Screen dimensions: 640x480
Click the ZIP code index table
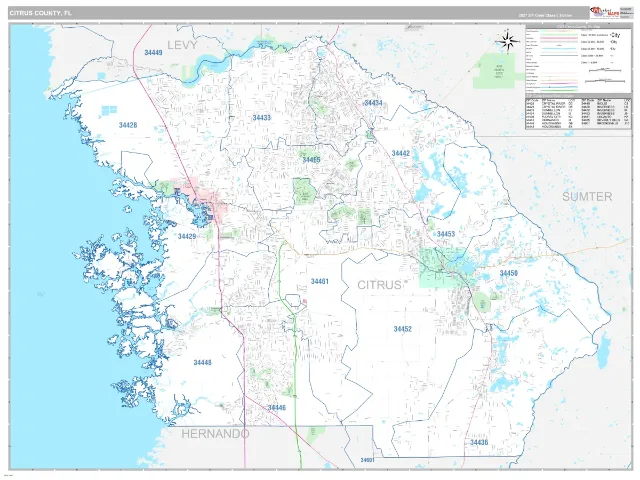coord(578,112)
